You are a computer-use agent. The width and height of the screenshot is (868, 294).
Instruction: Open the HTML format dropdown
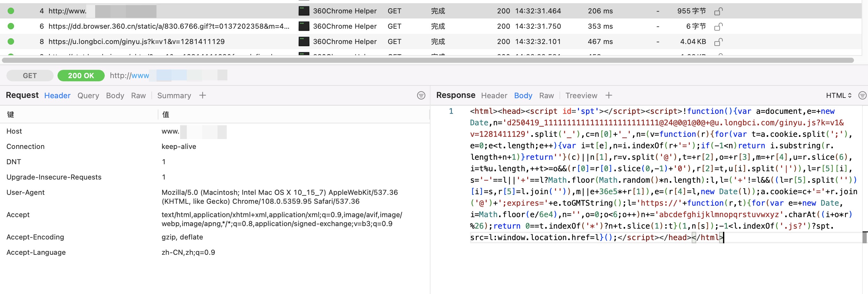pyautogui.click(x=838, y=96)
